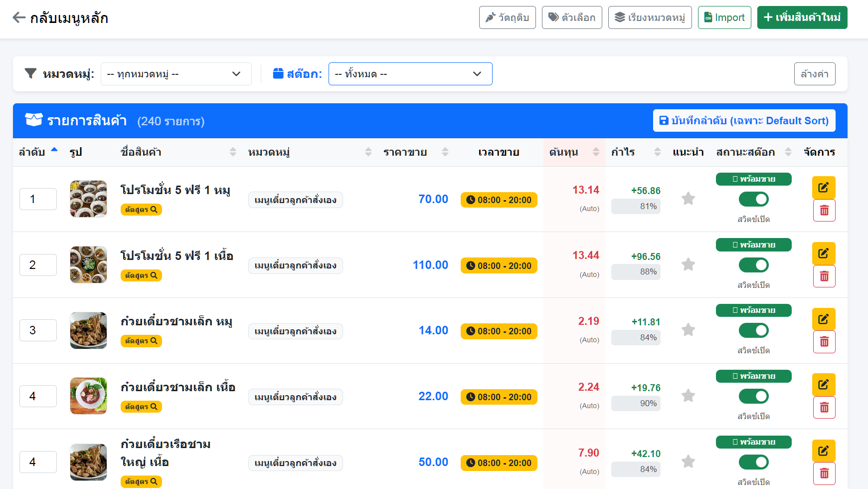View ตัดสูตร recipe for ก๋วยเตี๋ยวชามเล็ก เนื้อ
Screen dimensions: 868x489
pyautogui.click(x=141, y=407)
